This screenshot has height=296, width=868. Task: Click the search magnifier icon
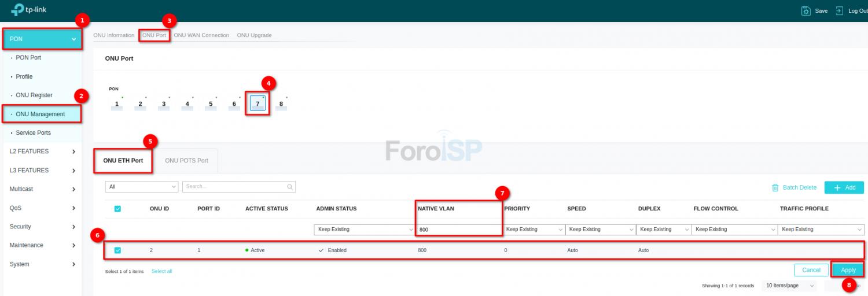point(290,187)
